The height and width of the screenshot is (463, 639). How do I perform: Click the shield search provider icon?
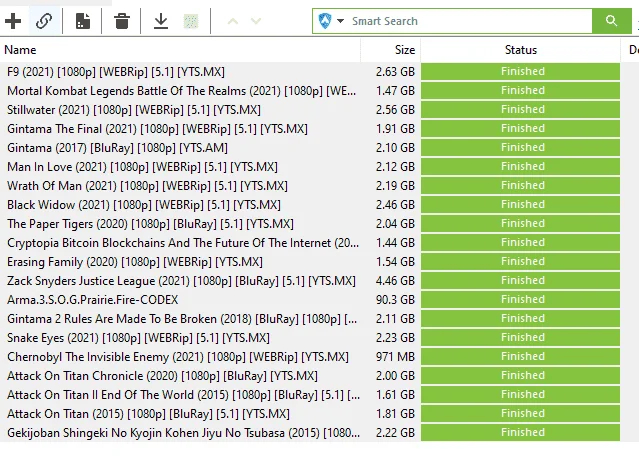click(x=325, y=21)
